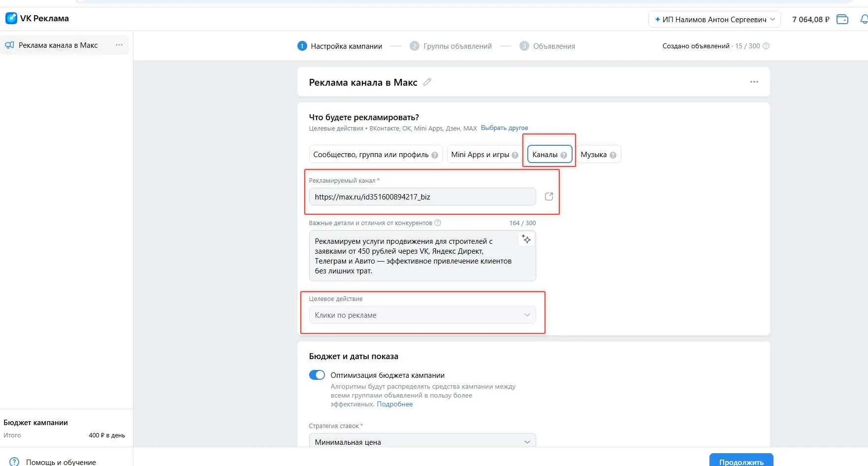The height and width of the screenshot is (466, 868).
Task: Click Настройка кампании step label
Action: click(x=347, y=46)
